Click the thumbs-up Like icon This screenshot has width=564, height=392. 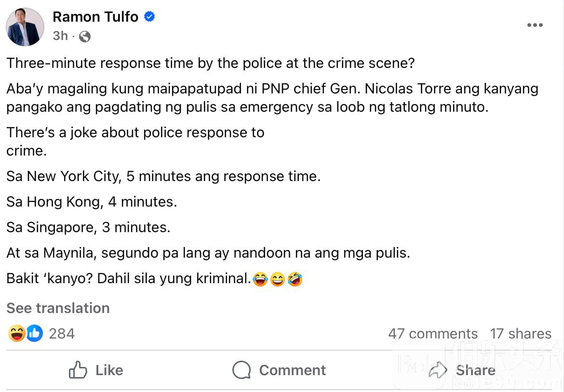[x=78, y=370]
